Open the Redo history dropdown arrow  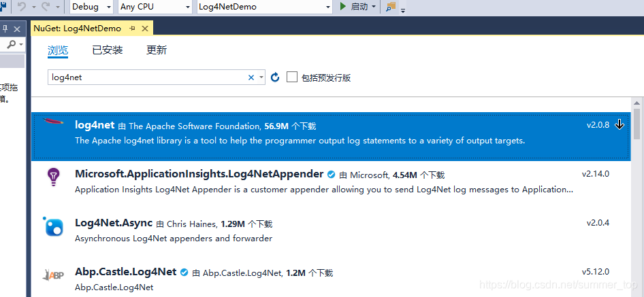(57, 7)
